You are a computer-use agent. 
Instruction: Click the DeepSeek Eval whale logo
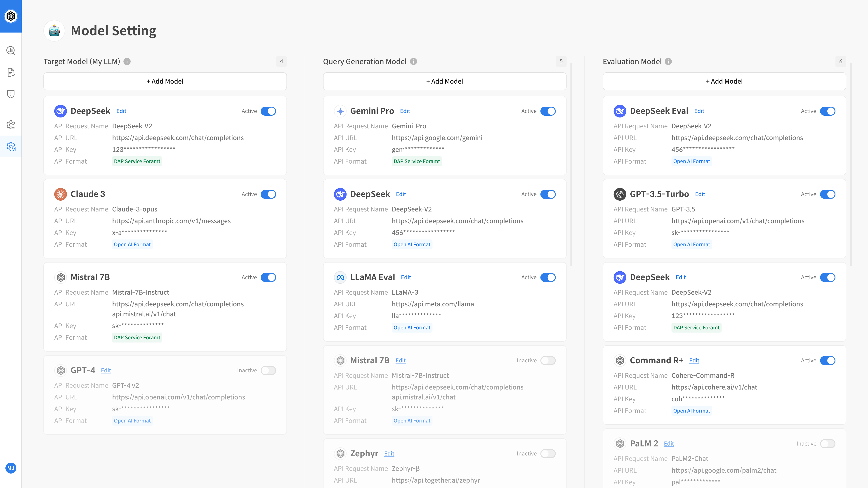[x=620, y=111]
